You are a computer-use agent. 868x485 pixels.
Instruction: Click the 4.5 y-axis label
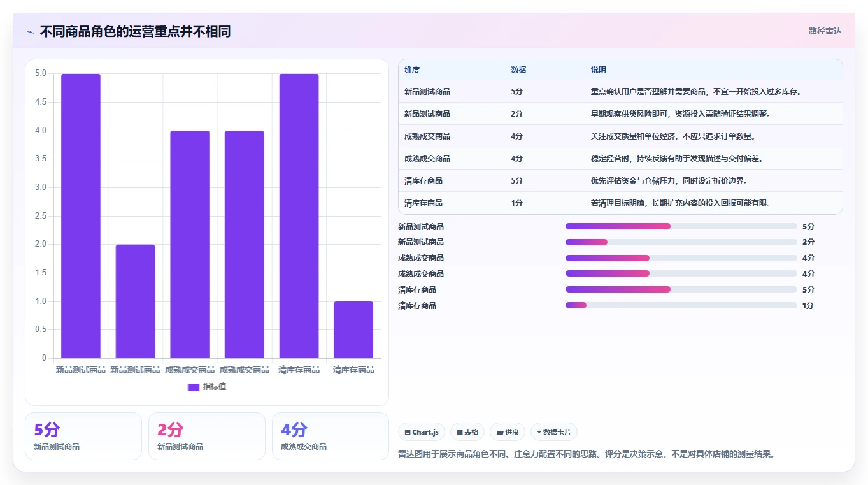tap(41, 102)
